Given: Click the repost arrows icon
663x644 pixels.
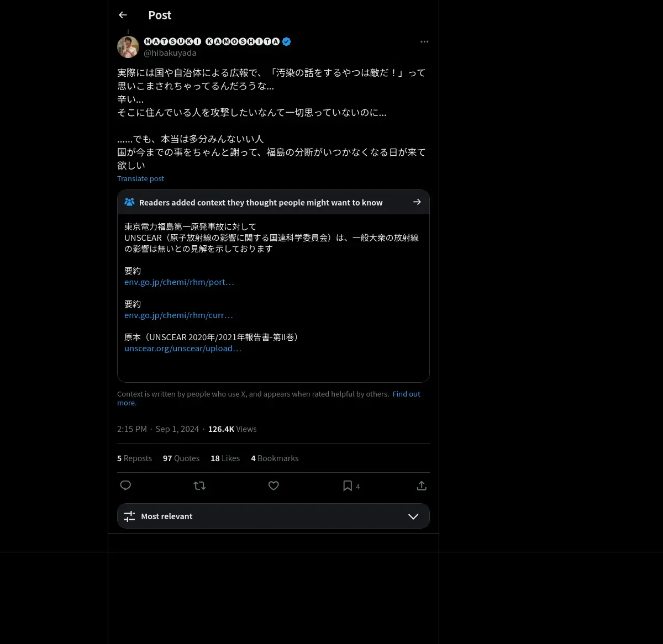Looking at the screenshot, I should click(x=199, y=485).
